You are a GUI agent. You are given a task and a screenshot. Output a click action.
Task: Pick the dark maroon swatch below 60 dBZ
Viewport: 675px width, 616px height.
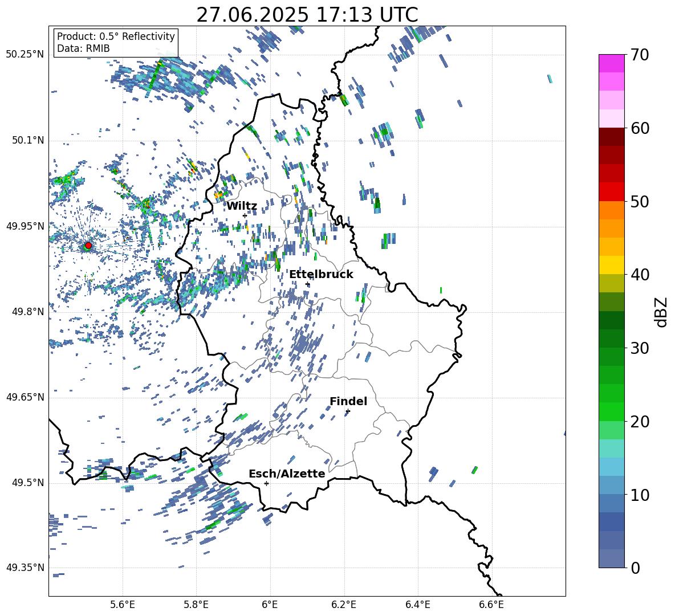coord(612,137)
